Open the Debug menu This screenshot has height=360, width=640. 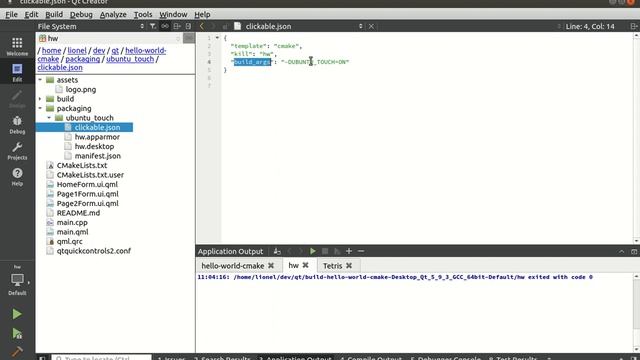pos(81,14)
